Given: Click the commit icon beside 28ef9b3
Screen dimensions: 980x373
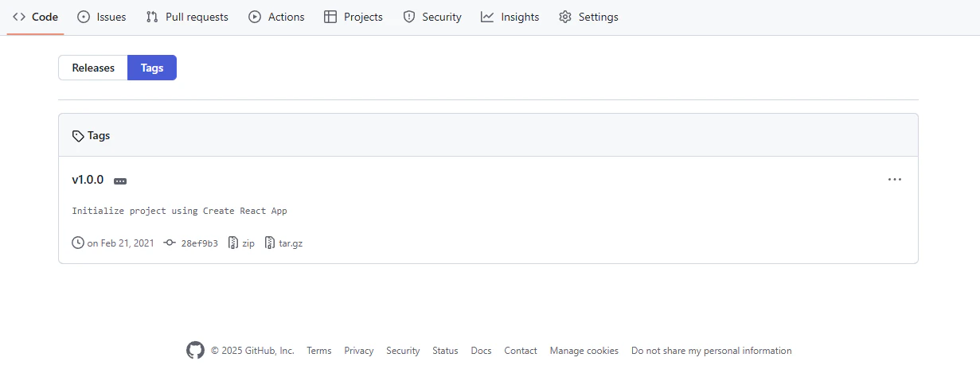Looking at the screenshot, I should [170, 243].
